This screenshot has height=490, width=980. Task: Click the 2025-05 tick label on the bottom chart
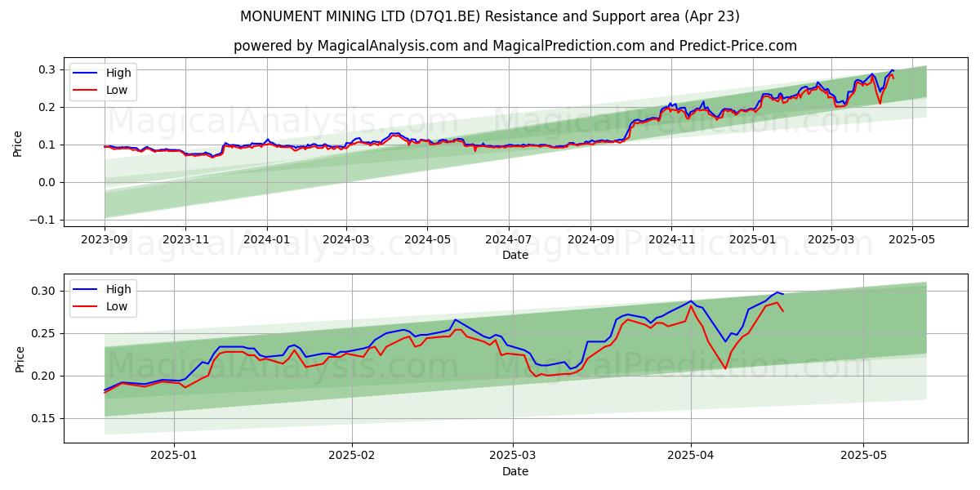(863, 457)
